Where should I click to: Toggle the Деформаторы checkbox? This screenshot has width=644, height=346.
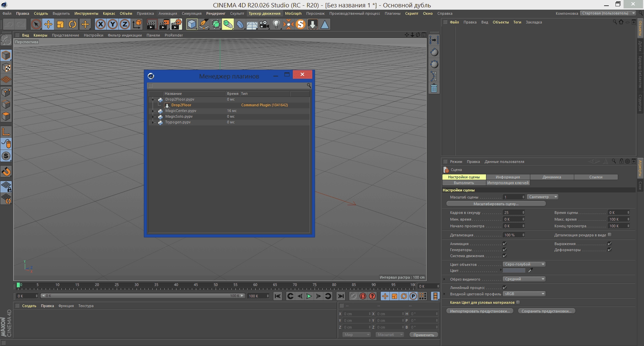609,249
